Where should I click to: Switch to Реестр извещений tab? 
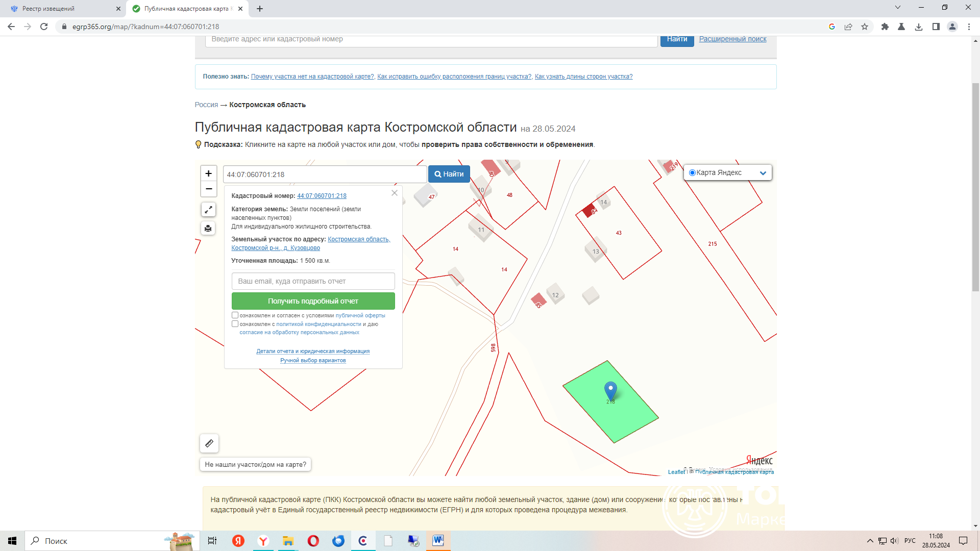coord(48,9)
